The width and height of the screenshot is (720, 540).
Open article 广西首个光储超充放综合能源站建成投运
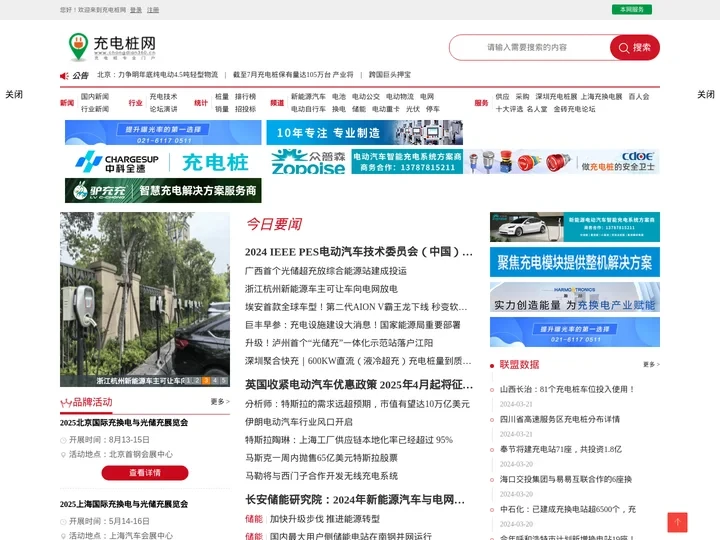(326, 271)
